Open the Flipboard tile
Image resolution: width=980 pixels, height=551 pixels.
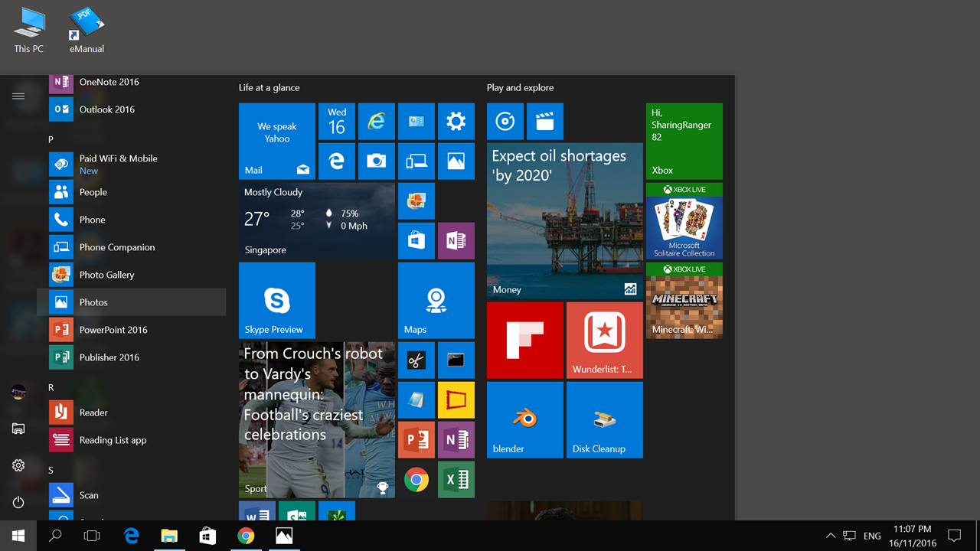pyautogui.click(x=525, y=341)
